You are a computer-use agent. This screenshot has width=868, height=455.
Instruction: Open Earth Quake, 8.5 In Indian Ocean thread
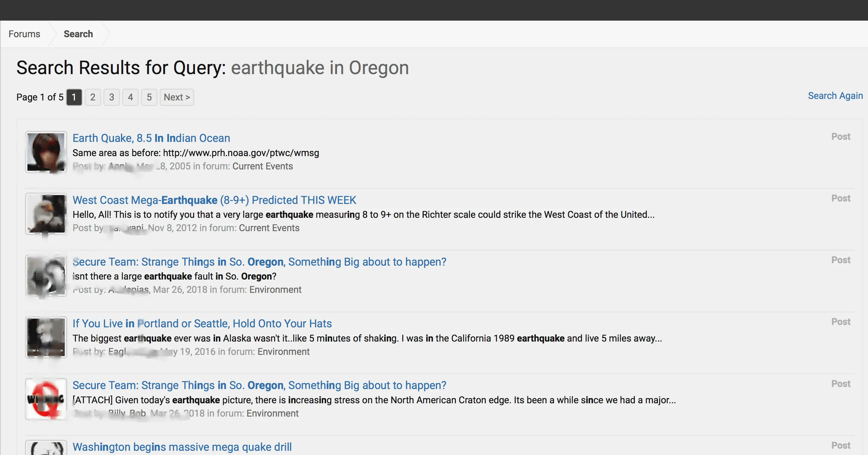click(x=151, y=138)
